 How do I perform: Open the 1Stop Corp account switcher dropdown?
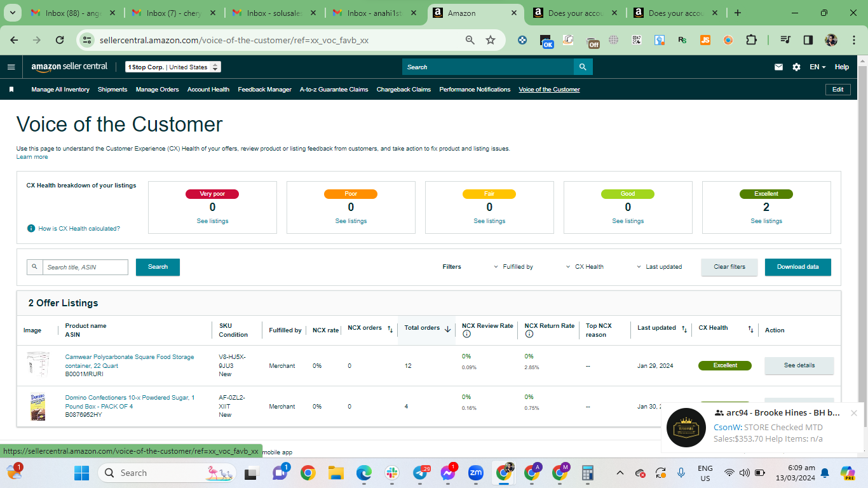point(173,67)
